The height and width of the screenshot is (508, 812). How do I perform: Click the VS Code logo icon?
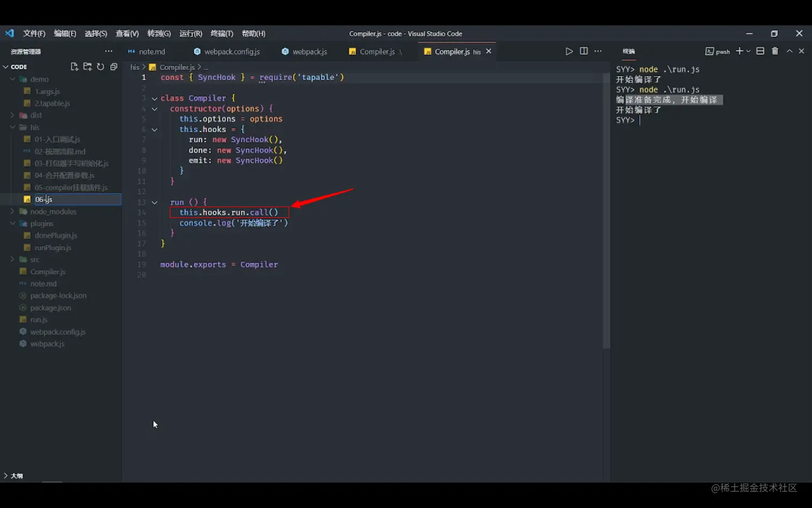click(9, 33)
